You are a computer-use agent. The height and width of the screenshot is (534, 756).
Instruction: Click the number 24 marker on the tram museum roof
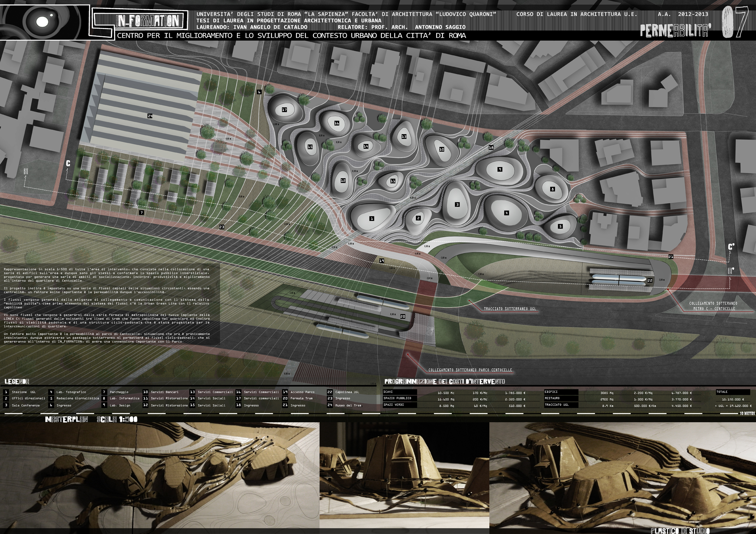[x=150, y=116]
